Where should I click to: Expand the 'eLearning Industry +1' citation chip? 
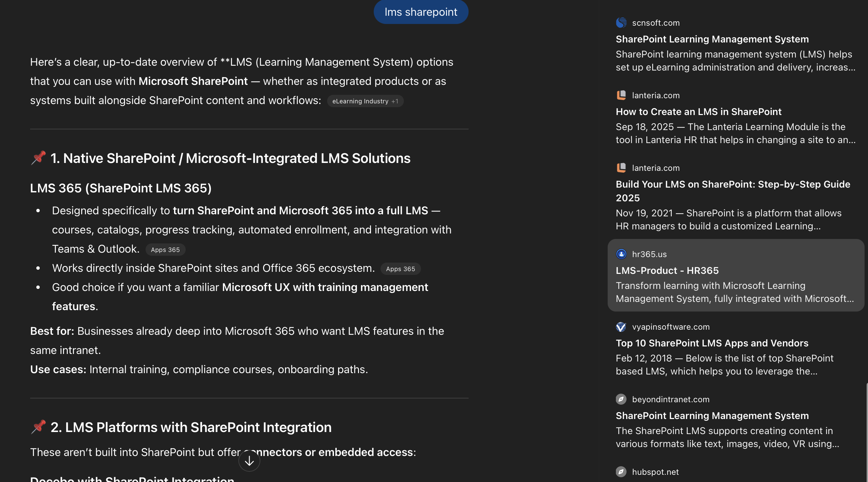365,101
